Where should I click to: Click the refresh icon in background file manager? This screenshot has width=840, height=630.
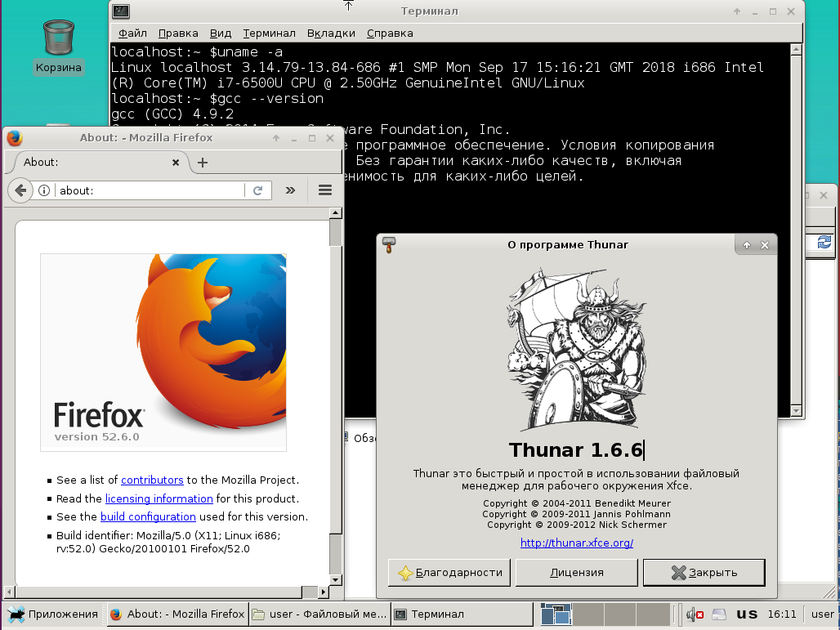coord(824,242)
